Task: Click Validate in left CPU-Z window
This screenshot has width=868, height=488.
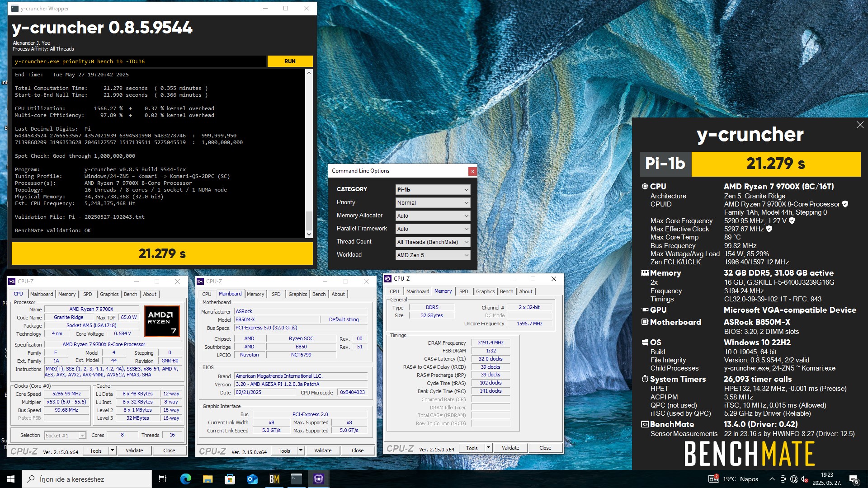Action: click(134, 451)
